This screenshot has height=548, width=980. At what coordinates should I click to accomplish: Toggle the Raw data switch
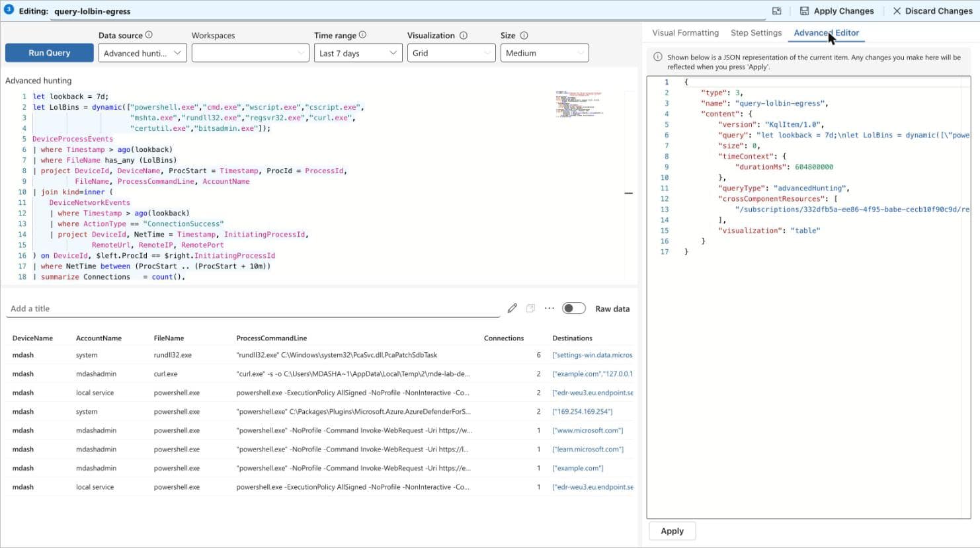tap(573, 308)
